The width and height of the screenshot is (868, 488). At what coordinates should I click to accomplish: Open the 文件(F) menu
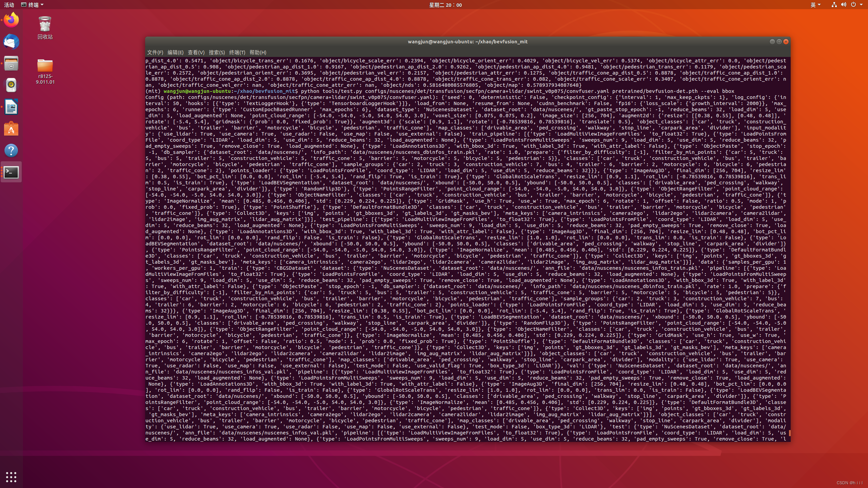(155, 53)
